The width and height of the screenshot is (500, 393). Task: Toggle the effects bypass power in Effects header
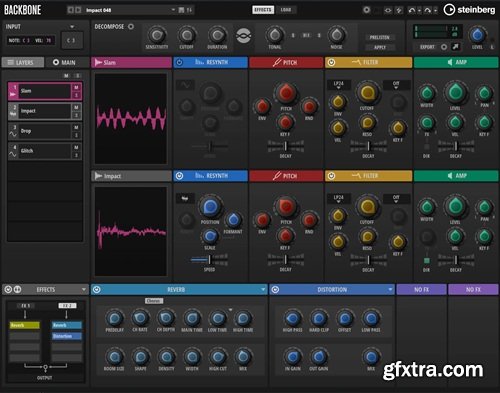coord(8,290)
